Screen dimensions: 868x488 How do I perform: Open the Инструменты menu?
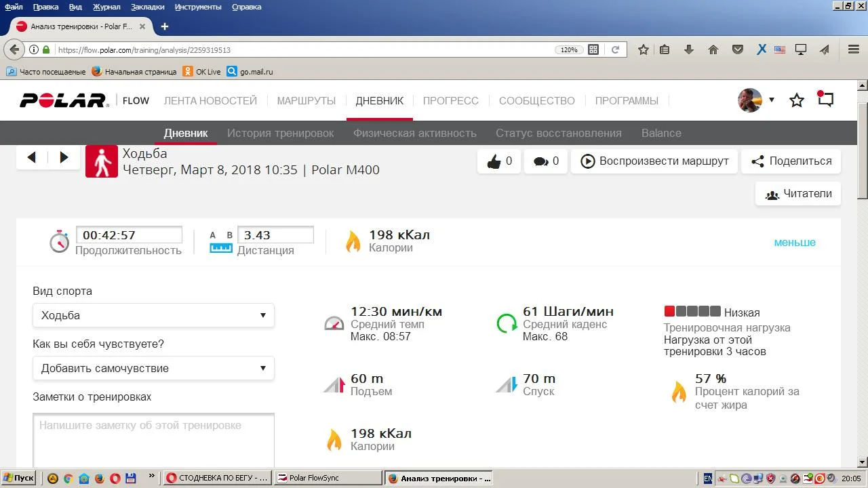(198, 7)
